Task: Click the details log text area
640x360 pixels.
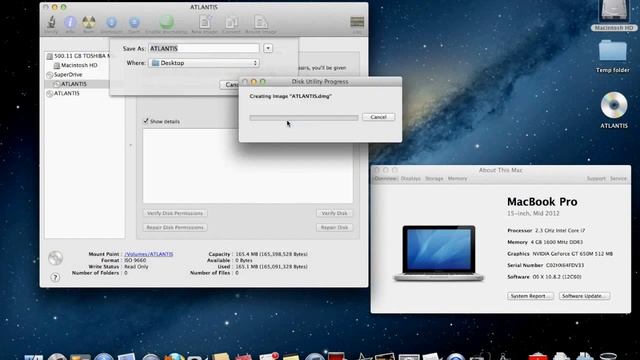Action: pyautogui.click(x=248, y=166)
